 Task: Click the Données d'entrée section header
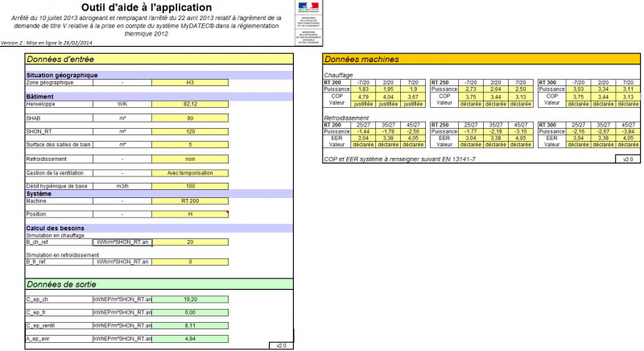coord(159,59)
